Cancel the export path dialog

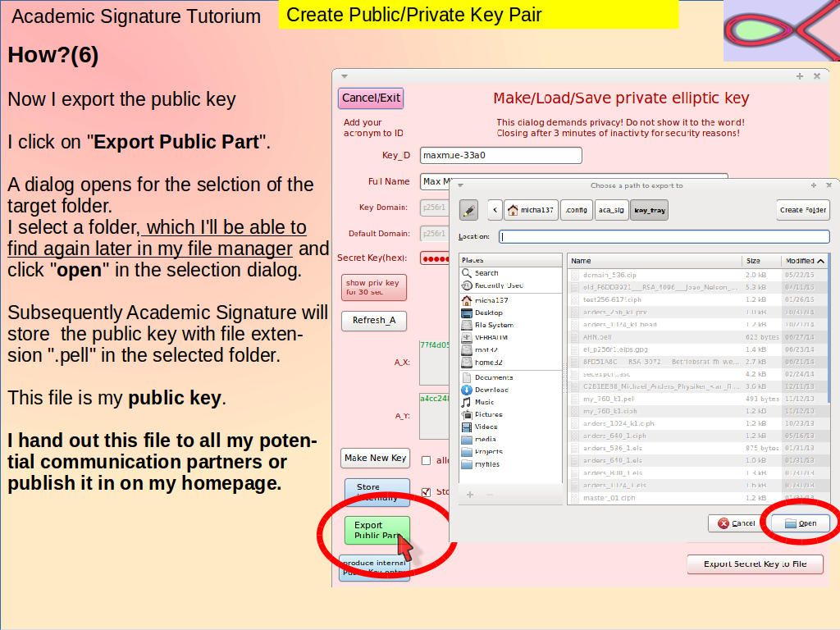[737, 523]
